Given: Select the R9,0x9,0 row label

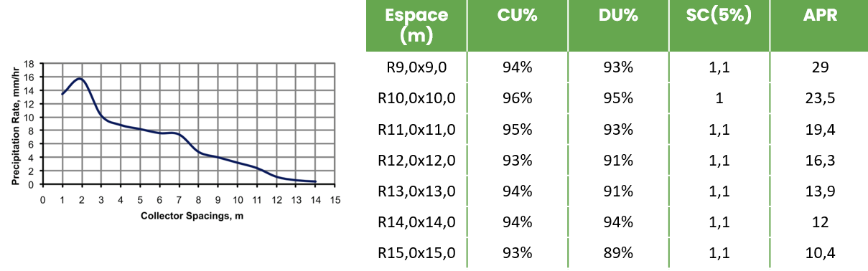Looking at the screenshot, I should coord(416,67).
